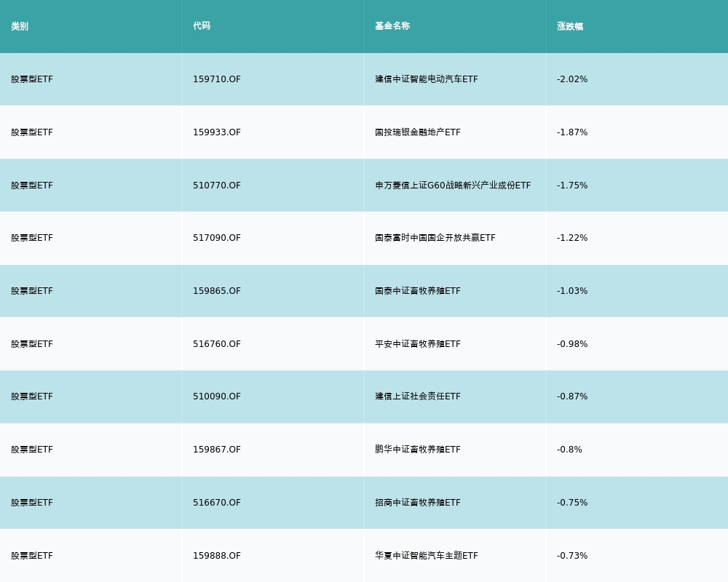Select fund code 516670.OF

(217, 503)
